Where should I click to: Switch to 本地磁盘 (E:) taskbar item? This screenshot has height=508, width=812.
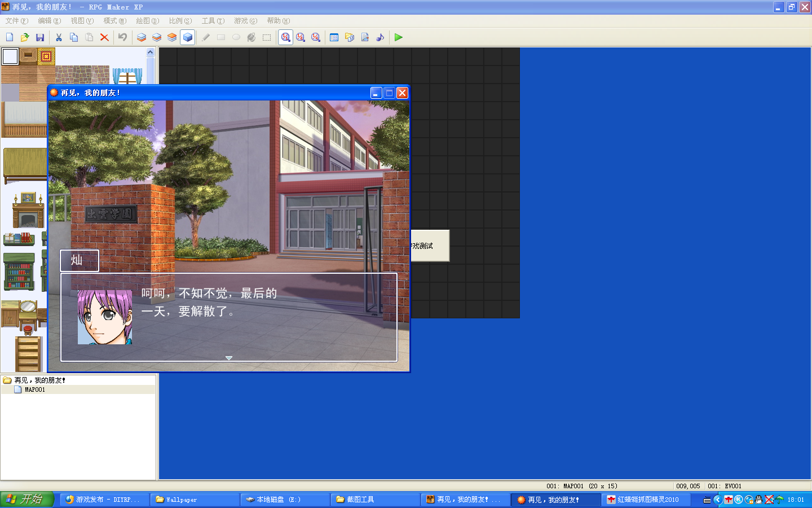[285, 500]
